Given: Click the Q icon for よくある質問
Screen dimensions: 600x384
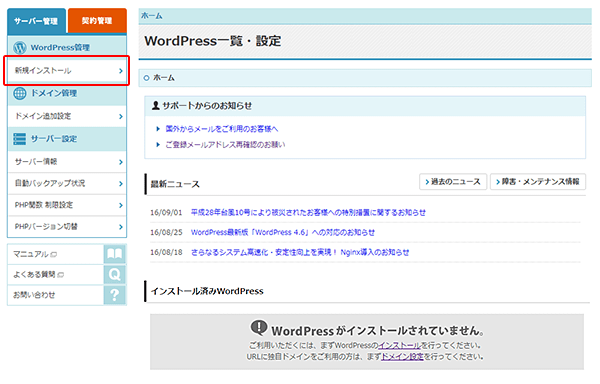Looking at the screenshot, I should pyautogui.click(x=115, y=275).
